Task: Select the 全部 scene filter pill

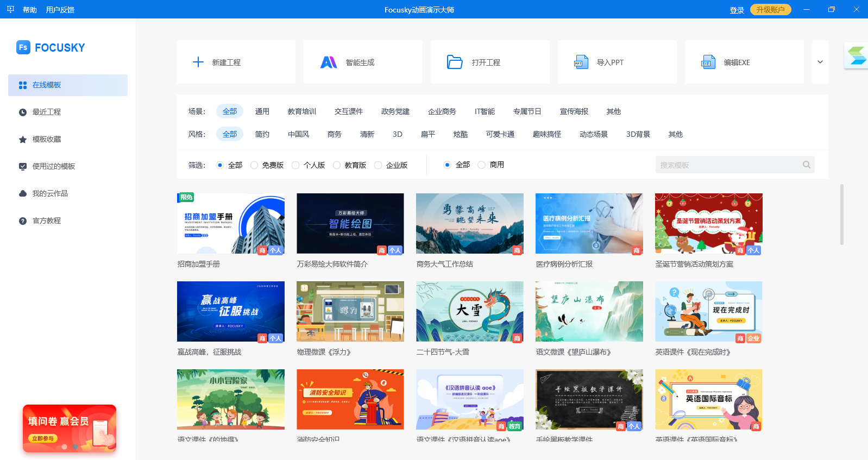Action: (x=230, y=111)
